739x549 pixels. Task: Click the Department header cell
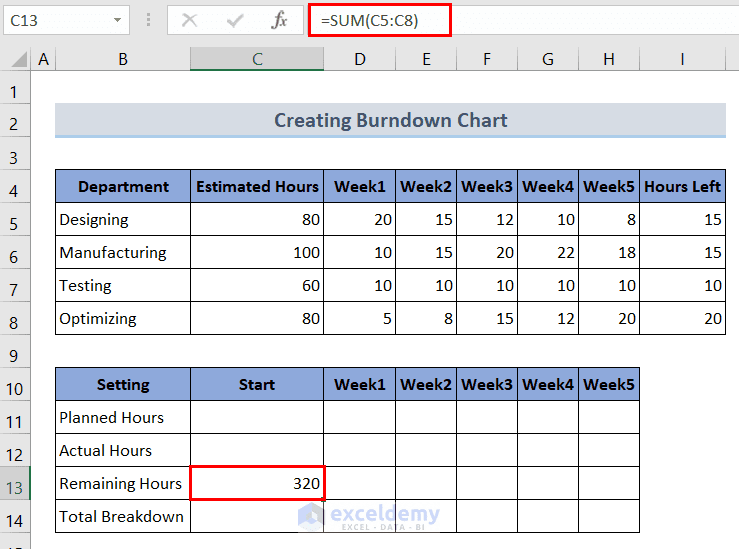(x=123, y=187)
